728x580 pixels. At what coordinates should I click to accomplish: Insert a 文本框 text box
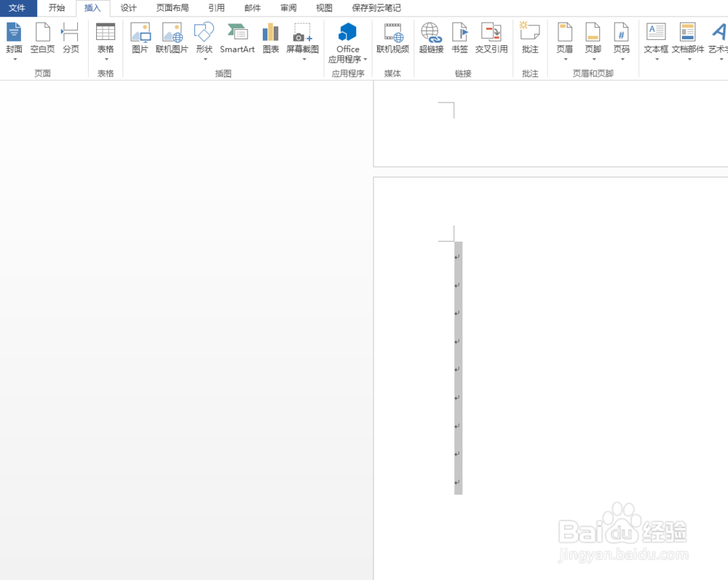pos(656,41)
